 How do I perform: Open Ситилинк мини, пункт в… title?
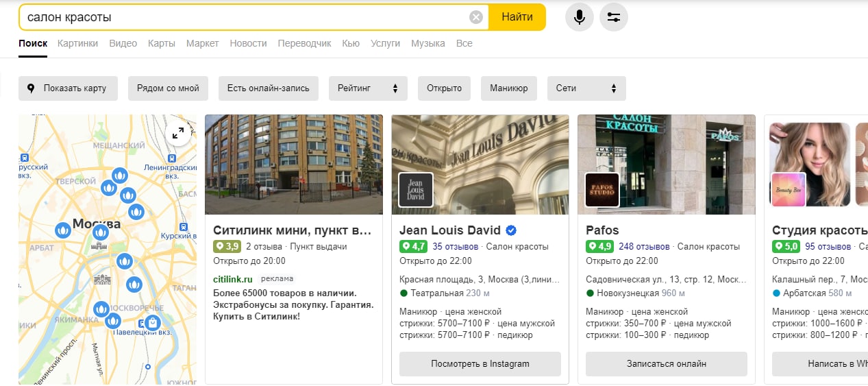[x=293, y=230]
